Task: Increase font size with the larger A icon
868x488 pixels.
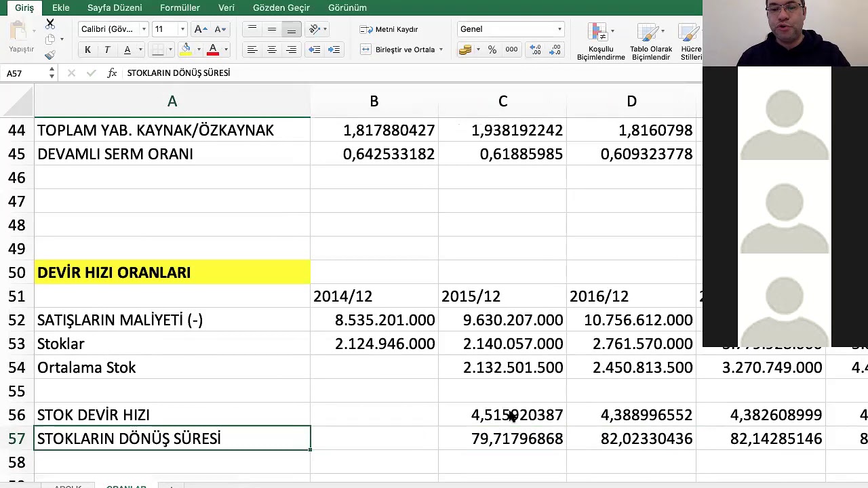Action: 200,29
